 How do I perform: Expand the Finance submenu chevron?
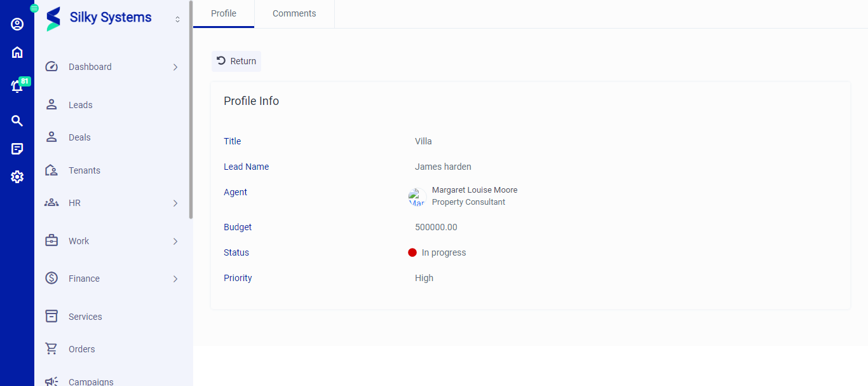(x=175, y=279)
